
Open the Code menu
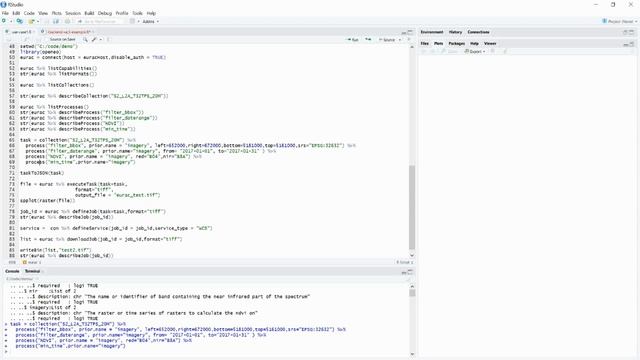[29, 13]
